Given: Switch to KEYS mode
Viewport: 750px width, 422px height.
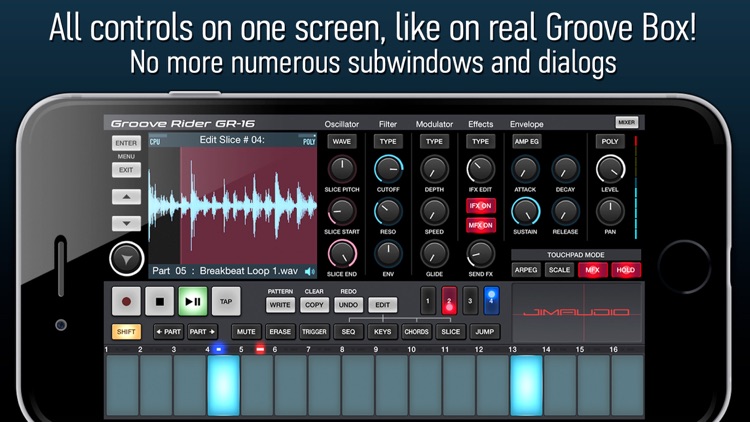Looking at the screenshot, I should tap(382, 332).
